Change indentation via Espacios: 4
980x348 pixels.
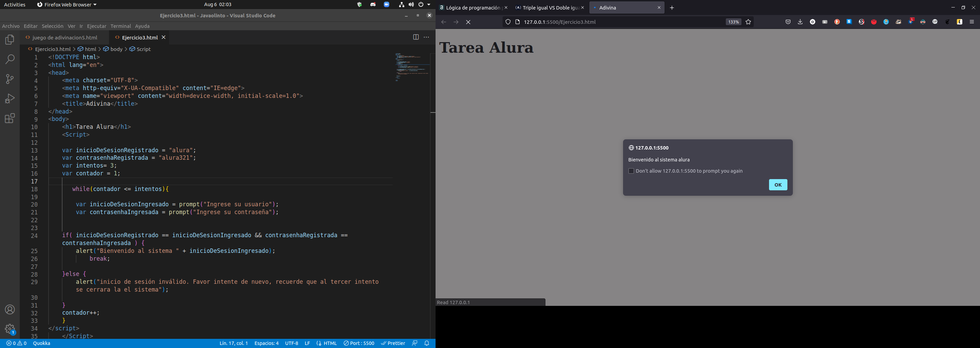tap(266, 344)
